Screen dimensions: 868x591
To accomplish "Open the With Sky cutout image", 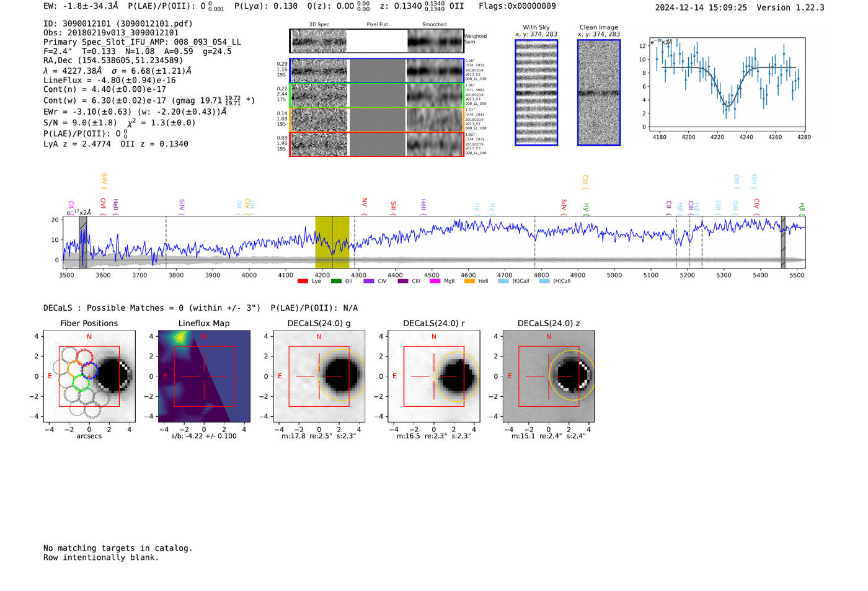I will (x=536, y=93).
